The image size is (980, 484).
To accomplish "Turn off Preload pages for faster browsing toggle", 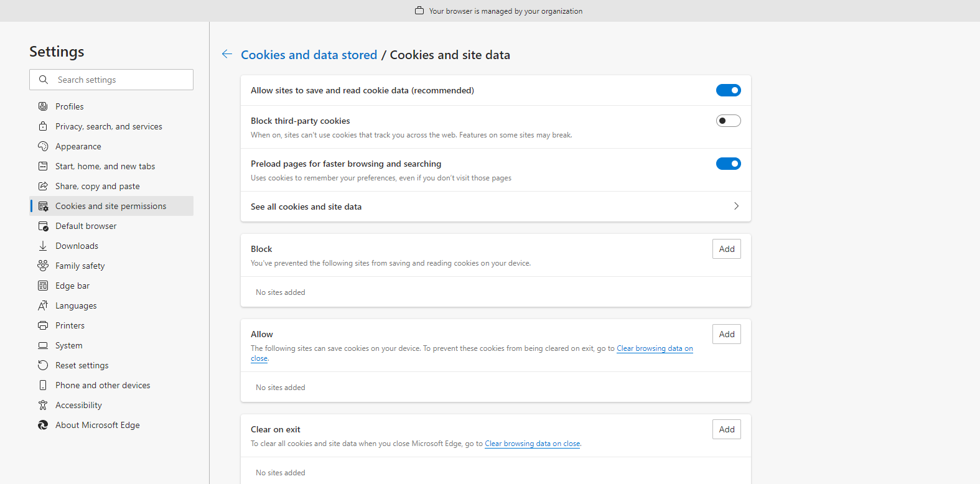I will (x=728, y=164).
